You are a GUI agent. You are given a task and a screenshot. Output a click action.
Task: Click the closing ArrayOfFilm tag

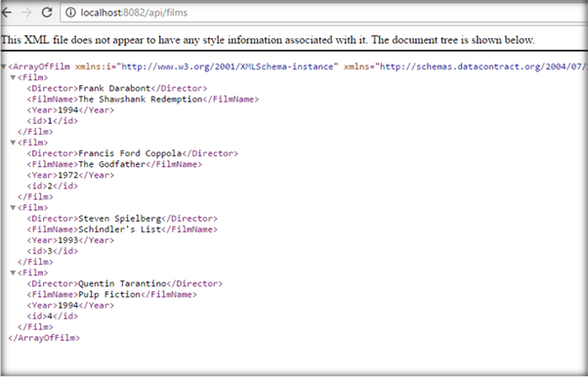tap(44, 338)
